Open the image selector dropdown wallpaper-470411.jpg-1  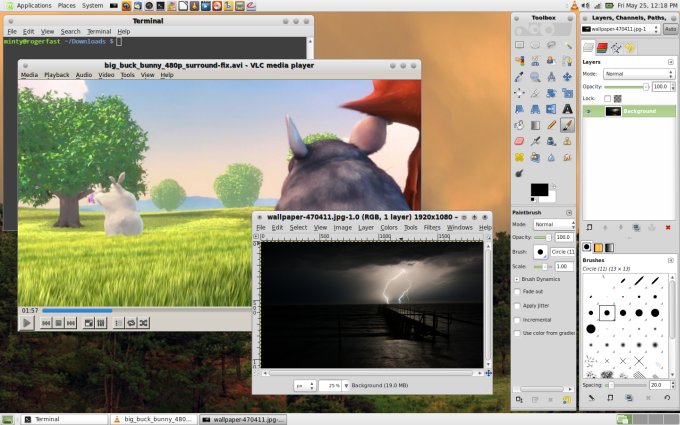pos(620,29)
